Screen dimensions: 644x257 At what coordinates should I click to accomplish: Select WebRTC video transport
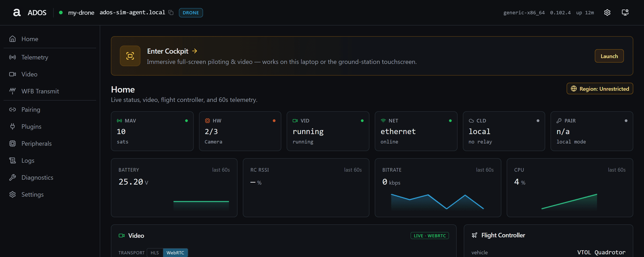(x=175, y=253)
